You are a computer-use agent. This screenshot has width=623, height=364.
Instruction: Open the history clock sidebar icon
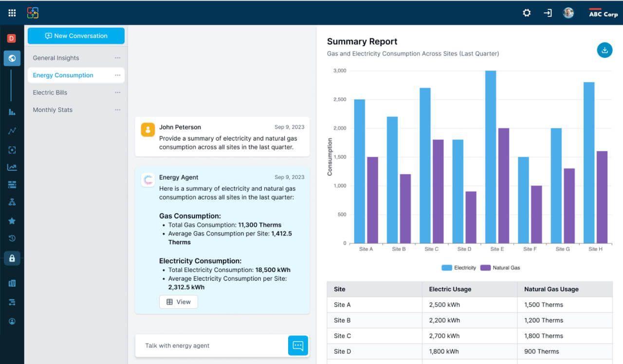(12, 238)
